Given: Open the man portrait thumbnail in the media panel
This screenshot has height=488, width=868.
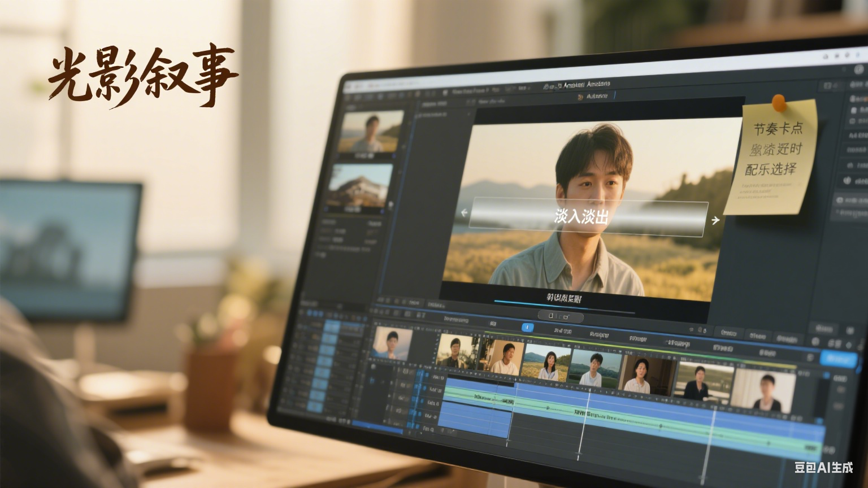Looking at the screenshot, I should 371,132.
